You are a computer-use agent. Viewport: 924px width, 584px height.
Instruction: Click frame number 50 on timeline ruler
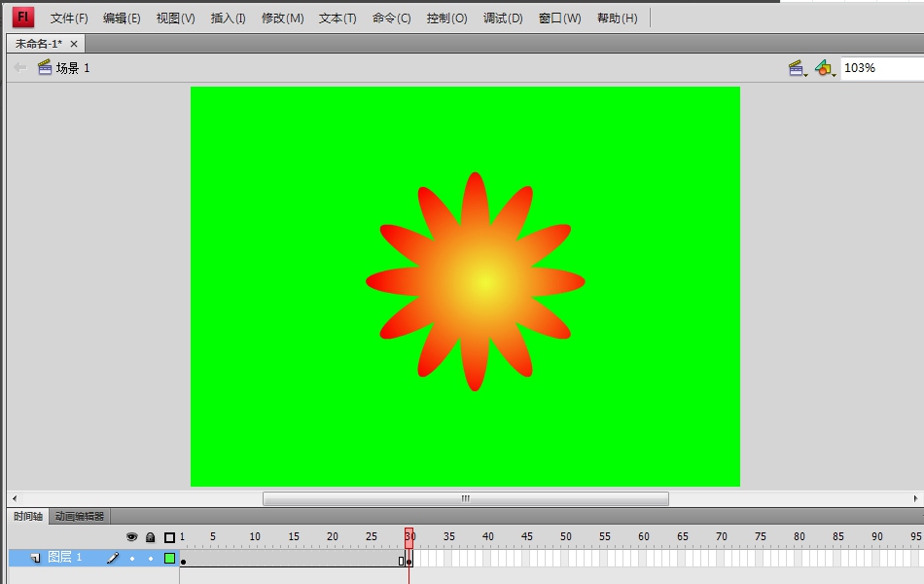click(x=566, y=536)
